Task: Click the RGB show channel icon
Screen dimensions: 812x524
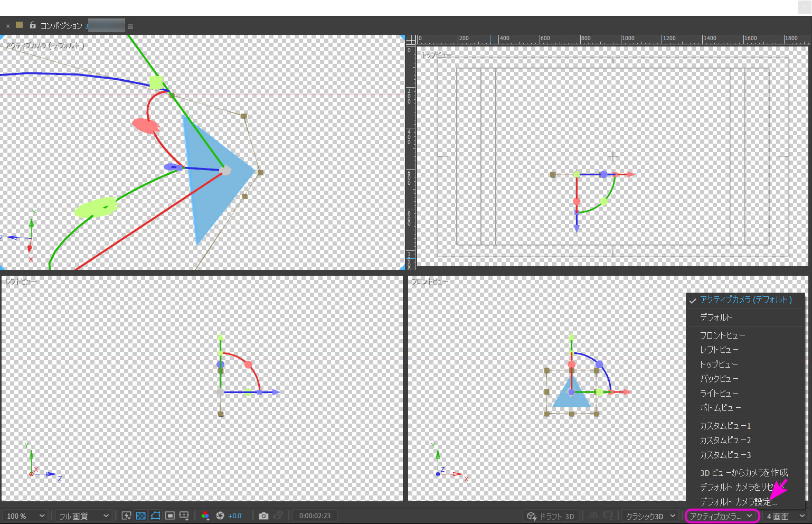Action: coord(205,516)
